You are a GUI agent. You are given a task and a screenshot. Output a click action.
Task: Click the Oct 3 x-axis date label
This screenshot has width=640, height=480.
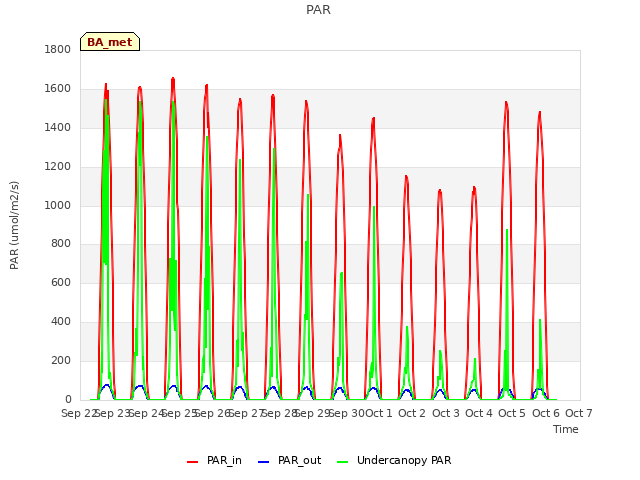(x=446, y=413)
